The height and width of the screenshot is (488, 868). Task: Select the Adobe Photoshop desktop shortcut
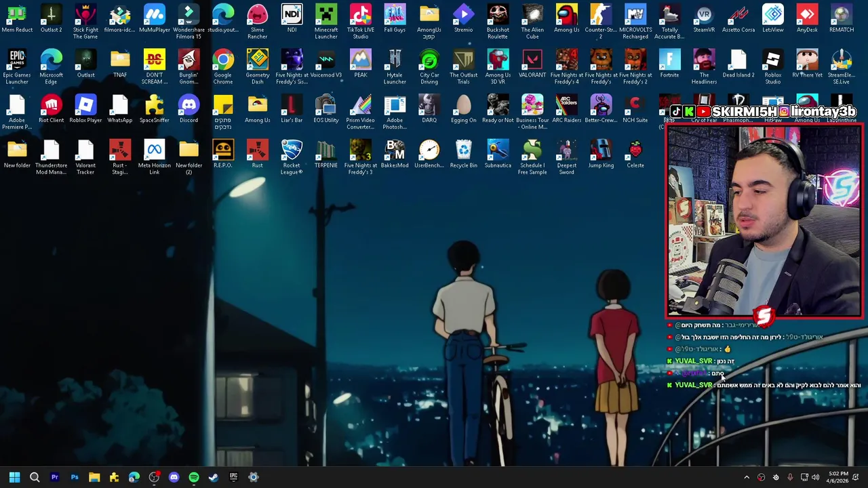[x=395, y=112]
